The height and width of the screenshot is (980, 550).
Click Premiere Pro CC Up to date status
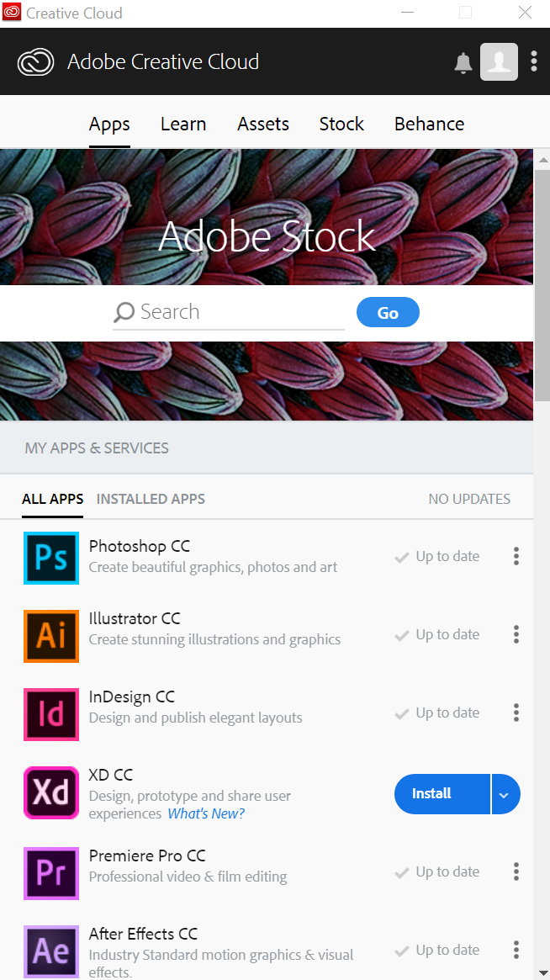pos(436,871)
